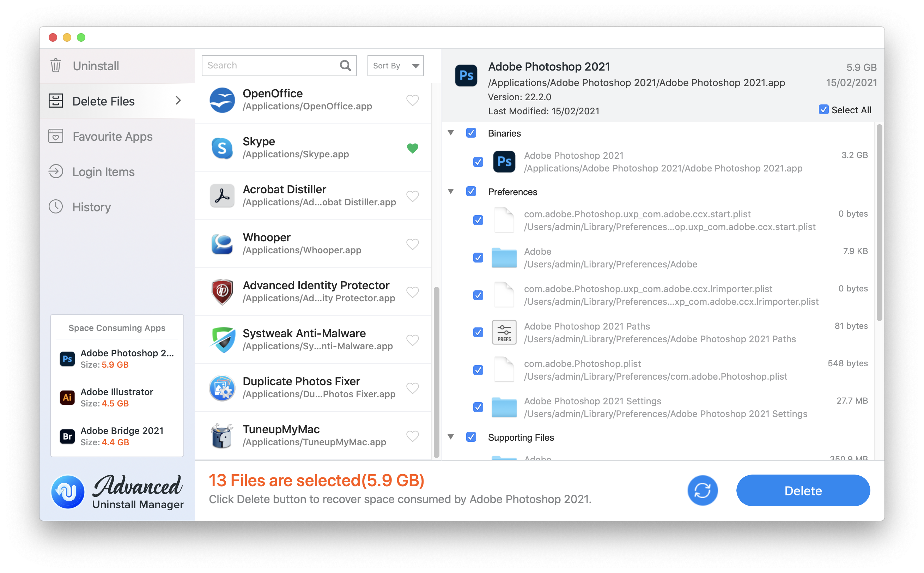Viewport: 924px width, 573px height.
Task: Click the Acrobat Distiller app icon
Action: click(x=222, y=196)
